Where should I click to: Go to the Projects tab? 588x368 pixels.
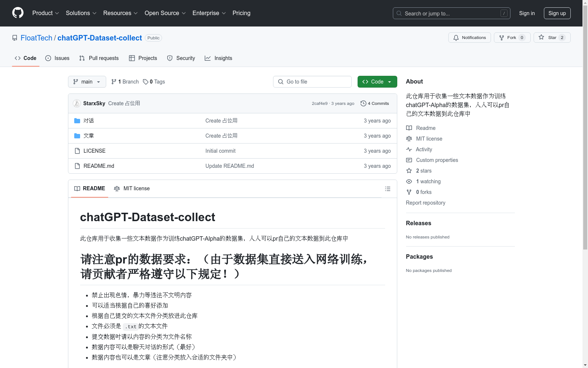pos(143,58)
